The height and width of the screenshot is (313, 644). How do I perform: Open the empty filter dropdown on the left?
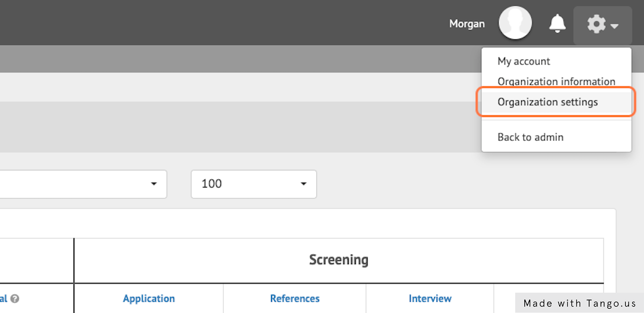click(83, 184)
